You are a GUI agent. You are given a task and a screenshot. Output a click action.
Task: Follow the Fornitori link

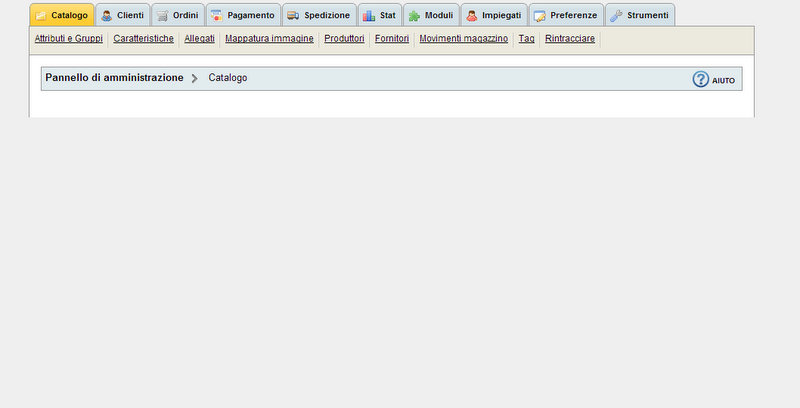[392, 39]
